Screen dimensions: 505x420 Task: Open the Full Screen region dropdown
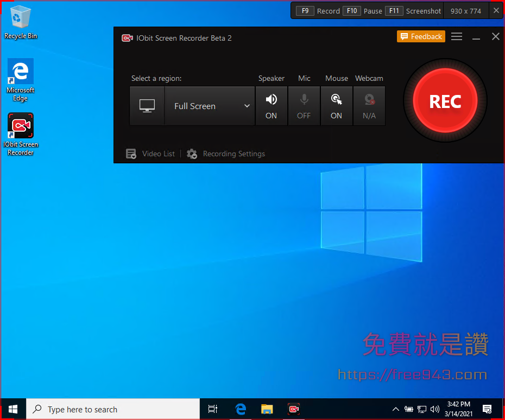pyautogui.click(x=210, y=106)
